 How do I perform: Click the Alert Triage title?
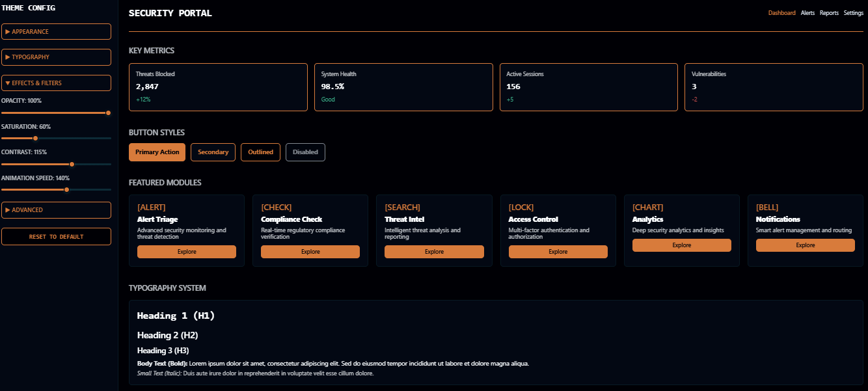[x=157, y=219]
